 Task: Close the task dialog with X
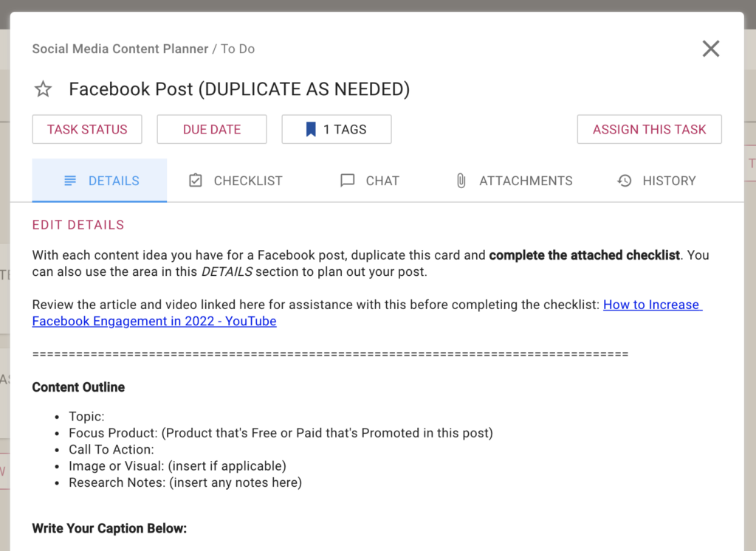(711, 49)
